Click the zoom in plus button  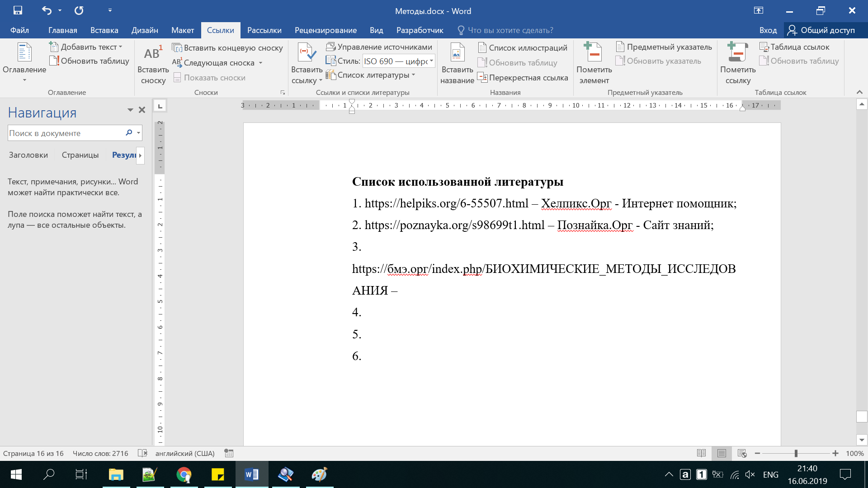point(835,453)
